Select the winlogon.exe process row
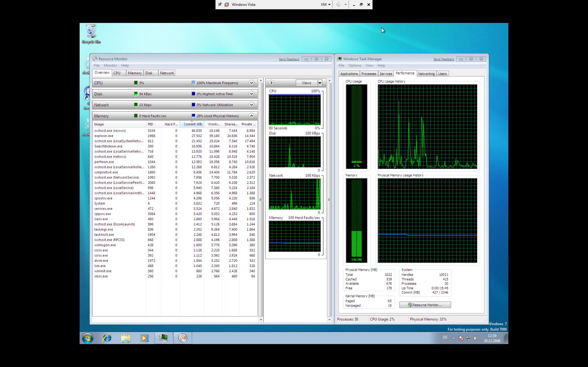The image size is (588, 367). (x=175, y=245)
